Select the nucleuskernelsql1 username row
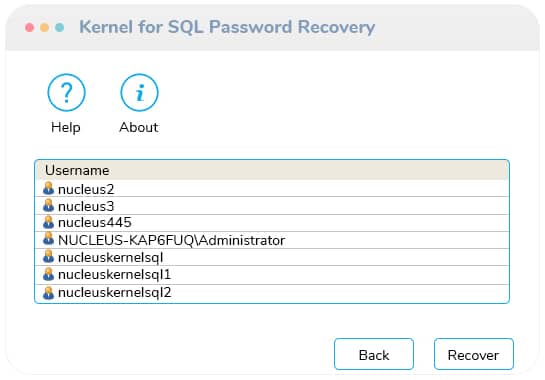 pos(272,275)
